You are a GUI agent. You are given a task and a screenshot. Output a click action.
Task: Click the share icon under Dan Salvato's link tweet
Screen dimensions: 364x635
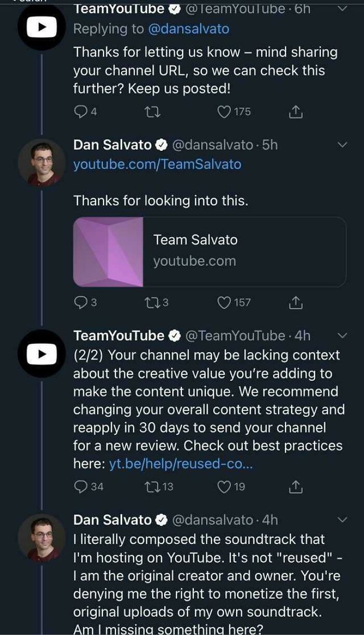pyautogui.click(x=296, y=302)
